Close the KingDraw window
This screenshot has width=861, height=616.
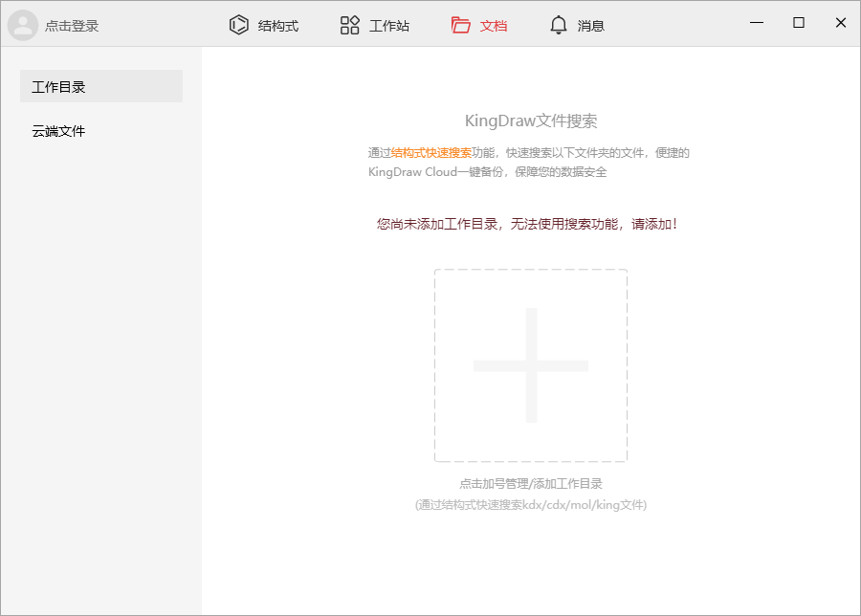click(x=841, y=23)
